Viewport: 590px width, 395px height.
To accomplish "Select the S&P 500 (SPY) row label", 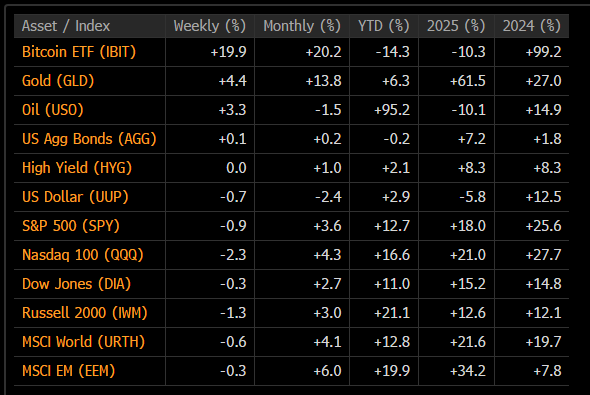I will coord(71,226).
